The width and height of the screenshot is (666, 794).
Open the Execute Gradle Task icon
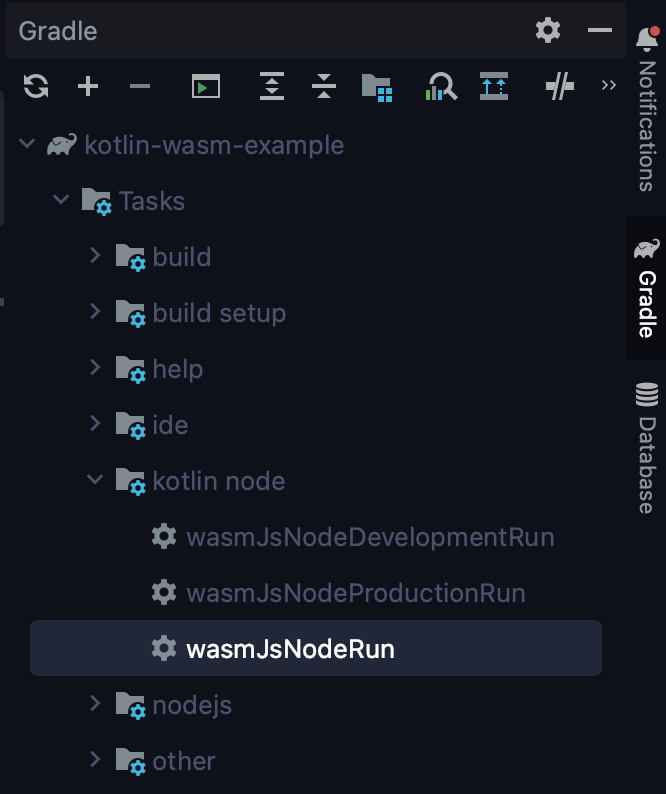(206, 86)
